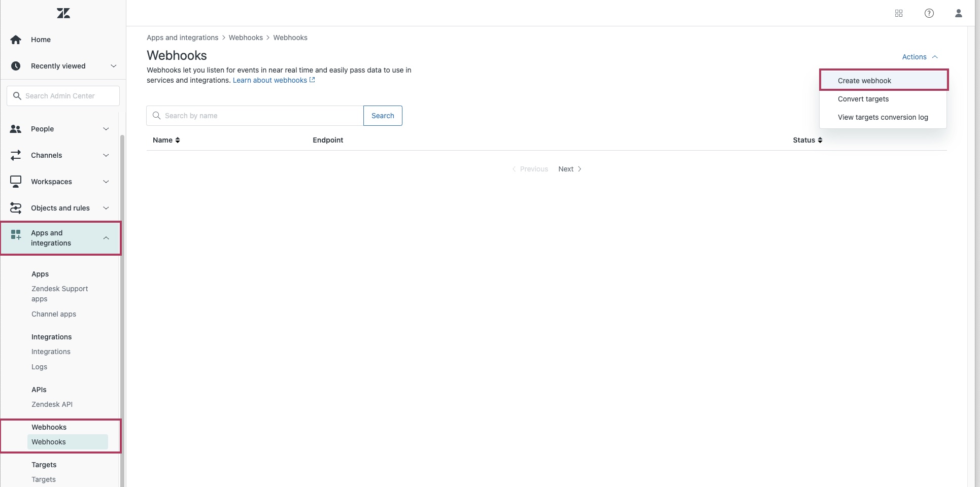The width and height of the screenshot is (980, 487).
Task: Click Apps and integrations breadcrumb
Action: pos(182,38)
